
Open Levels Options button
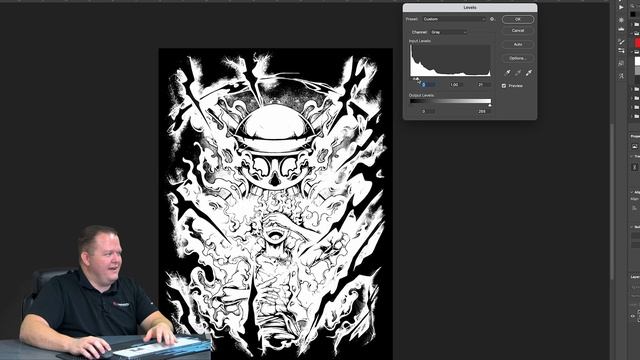pyautogui.click(x=518, y=58)
